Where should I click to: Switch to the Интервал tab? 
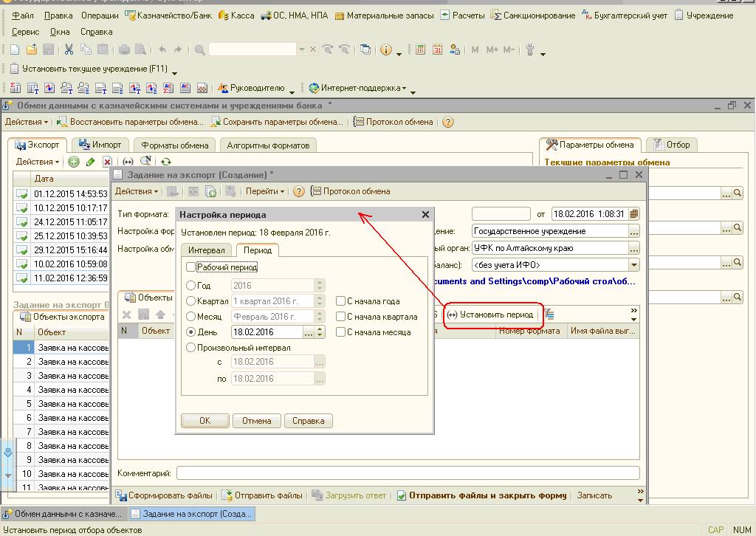[206, 250]
